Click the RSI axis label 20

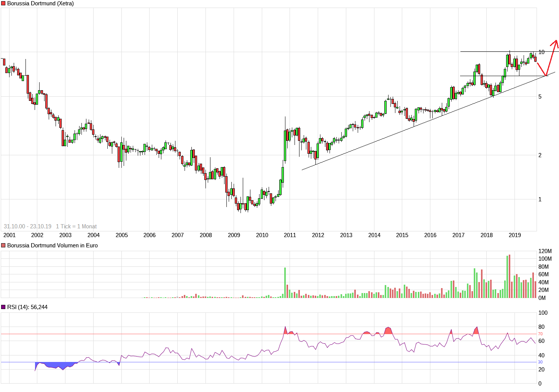[541, 370]
